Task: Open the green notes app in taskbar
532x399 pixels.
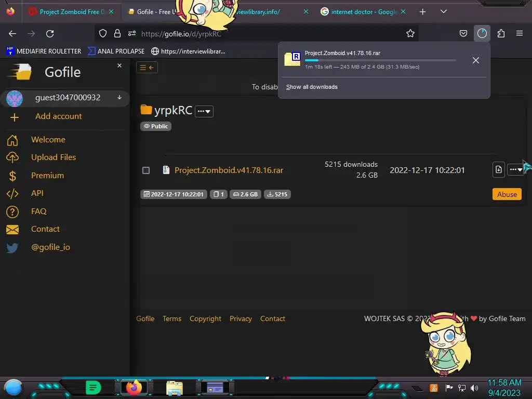Action: tap(94, 388)
